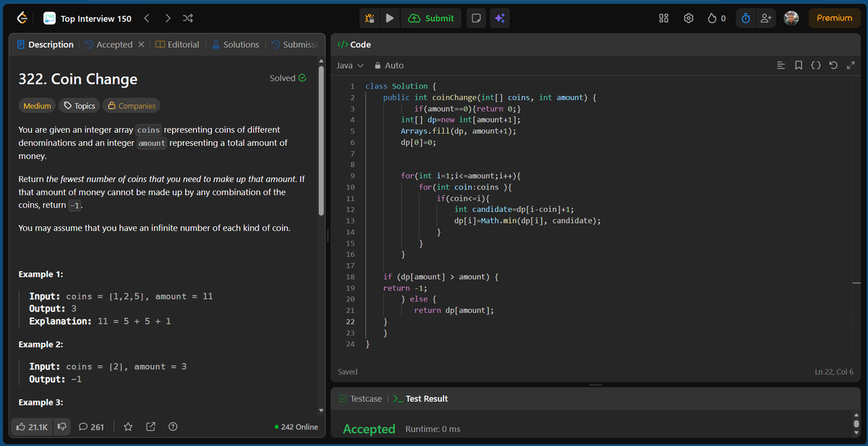The height and width of the screenshot is (446, 868).
Task: Click the 'Ln 22, Col 6' status
Action: [834, 372]
